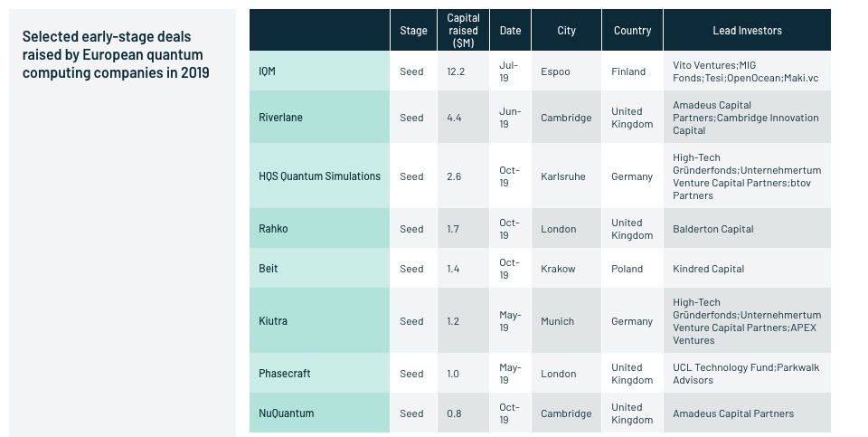Select Balderton Capital investor cell
Viewport: 868px width, 437px height.
tap(748, 229)
